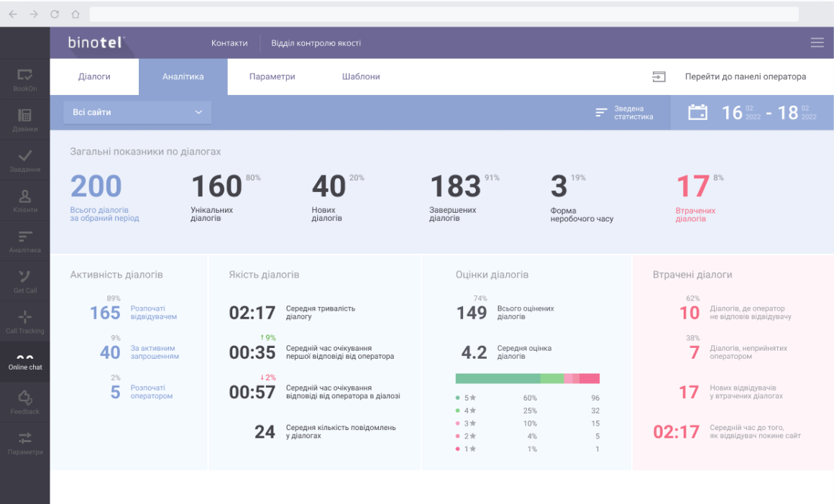The height and width of the screenshot is (504, 834).
Task: Click the hamburger menu icon in the top right
Action: pos(817,42)
